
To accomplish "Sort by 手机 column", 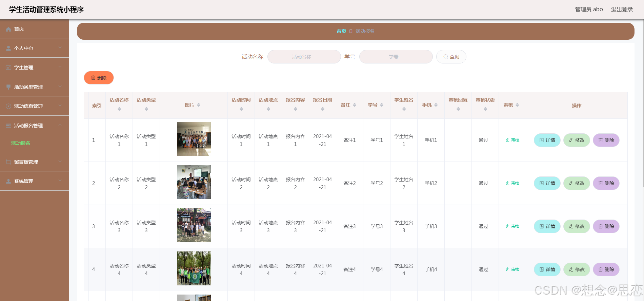I will [x=436, y=105].
